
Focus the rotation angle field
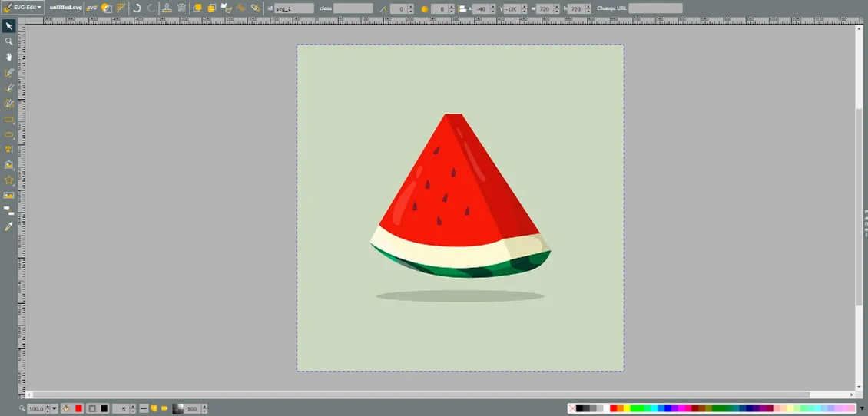(x=399, y=9)
